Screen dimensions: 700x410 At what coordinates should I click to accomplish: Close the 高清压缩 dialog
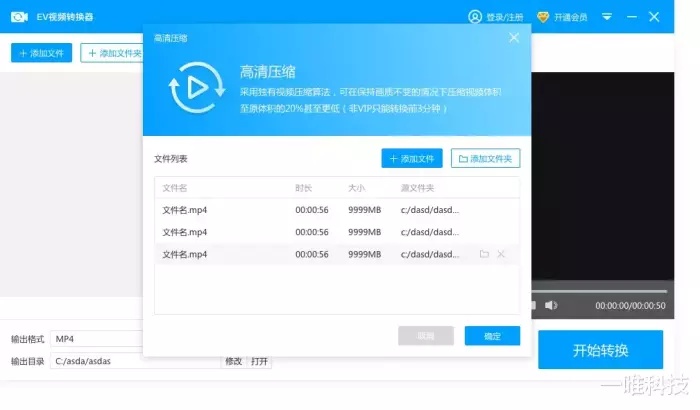pyautogui.click(x=514, y=38)
